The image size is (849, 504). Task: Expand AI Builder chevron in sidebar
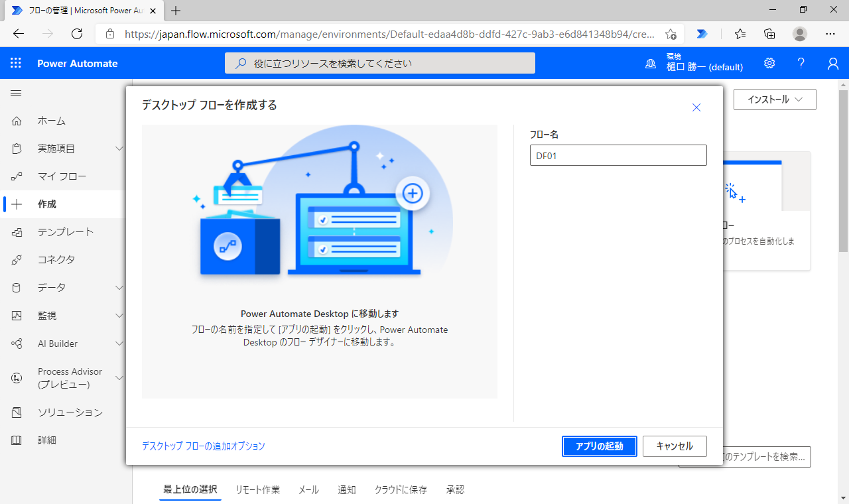[x=119, y=344]
